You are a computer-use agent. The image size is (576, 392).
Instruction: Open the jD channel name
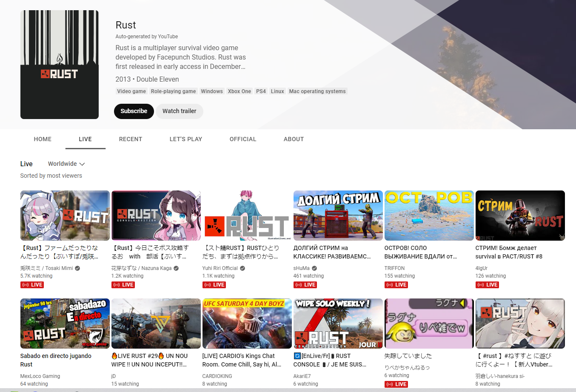(x=114, y=376)
